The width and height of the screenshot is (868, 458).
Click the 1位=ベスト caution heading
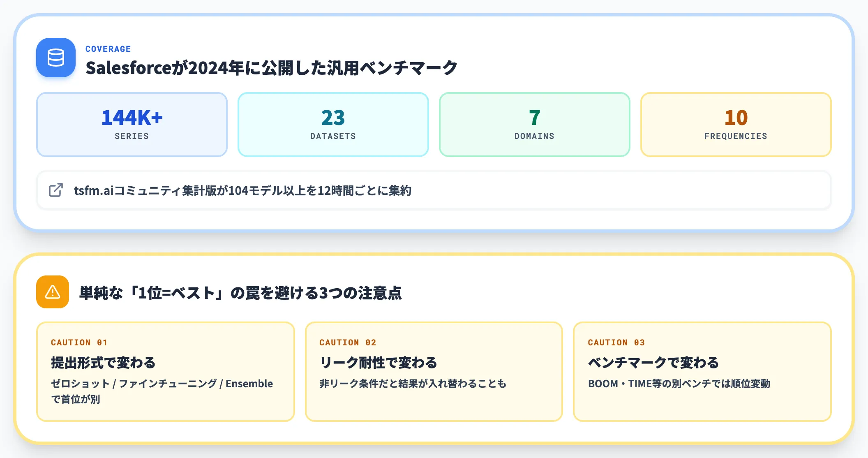tap(240, 293)
